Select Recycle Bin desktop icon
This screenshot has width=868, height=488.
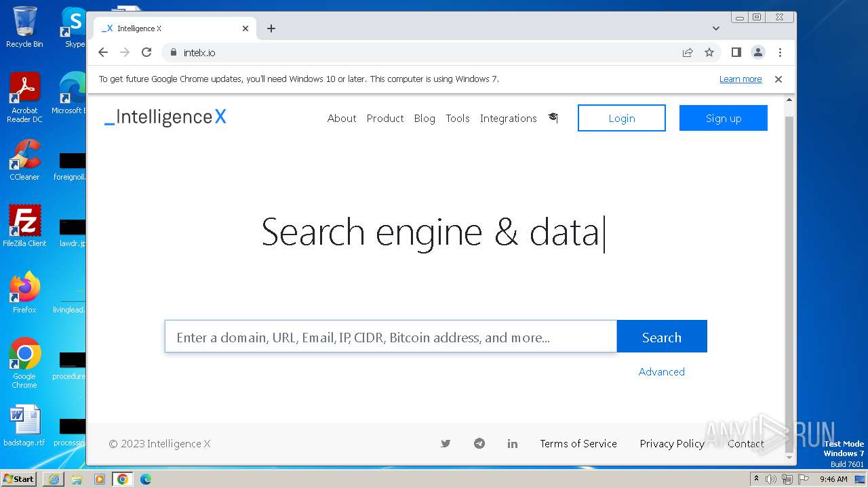coord(24,27)
